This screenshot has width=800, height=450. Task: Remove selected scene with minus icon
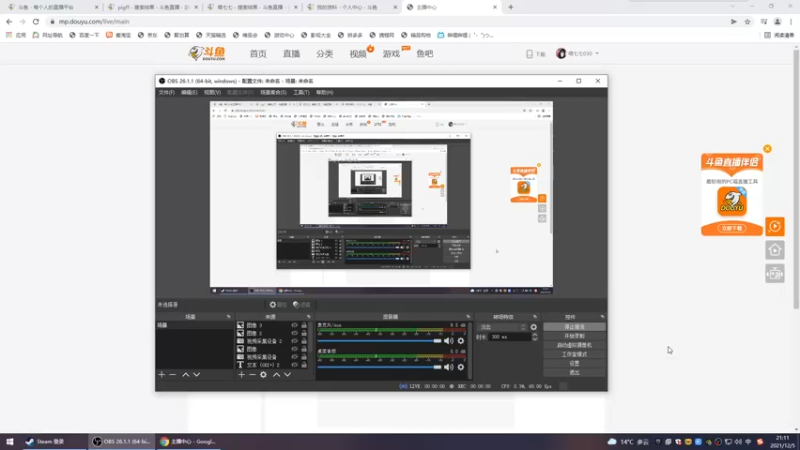coord(172,374)
